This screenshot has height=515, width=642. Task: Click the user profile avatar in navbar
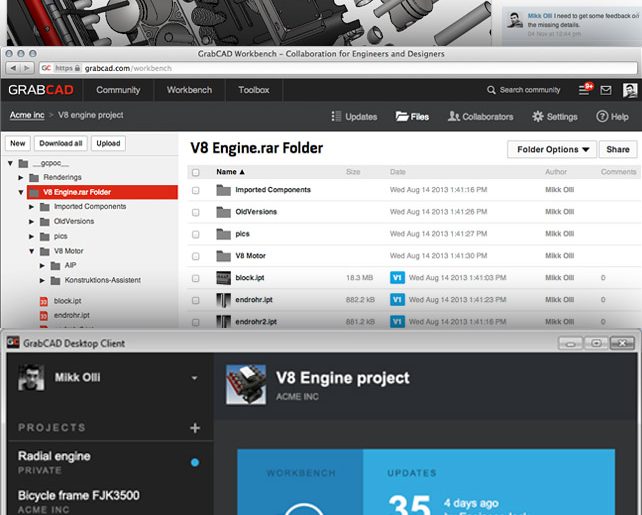(x=629, y=90)
